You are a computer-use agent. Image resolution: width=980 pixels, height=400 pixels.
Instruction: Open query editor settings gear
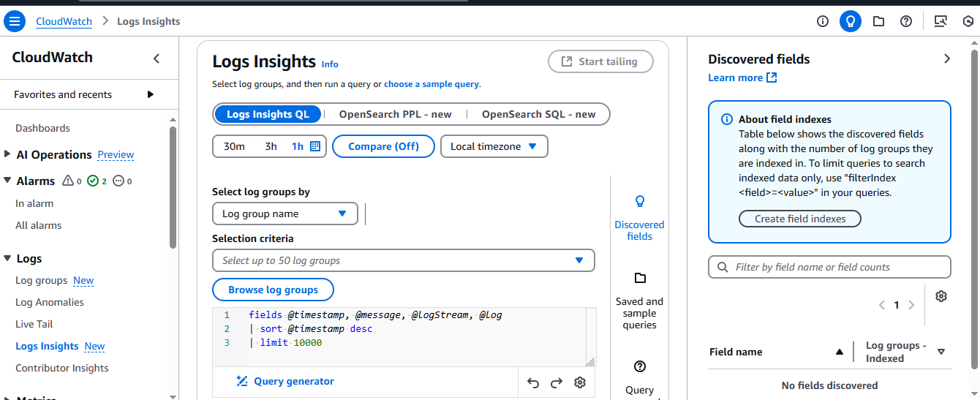click(x=580, y=382)
